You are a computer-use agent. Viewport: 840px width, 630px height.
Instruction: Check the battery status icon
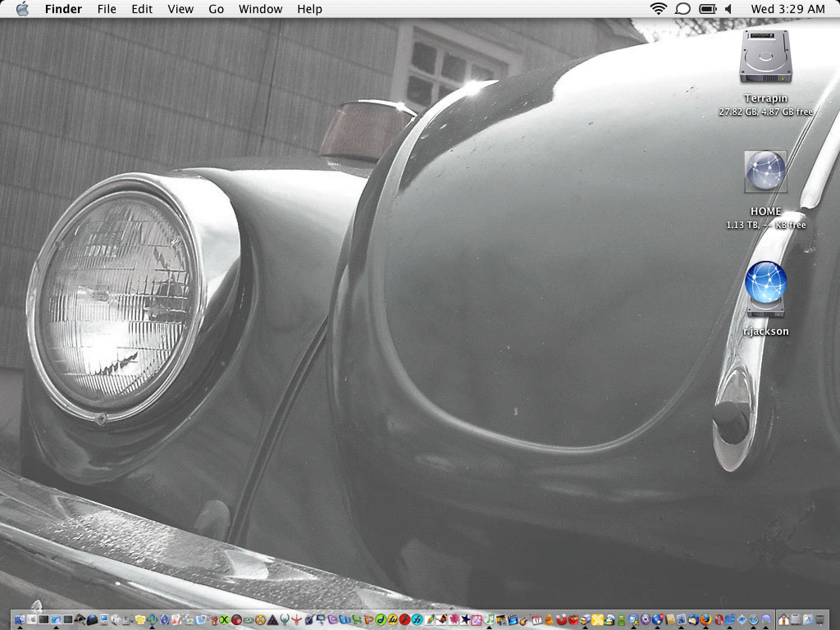point(708,8)
